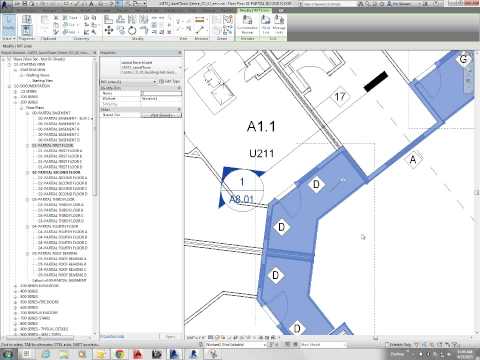Open Google Chrome from the taskbar

click(x=120, y=354)
